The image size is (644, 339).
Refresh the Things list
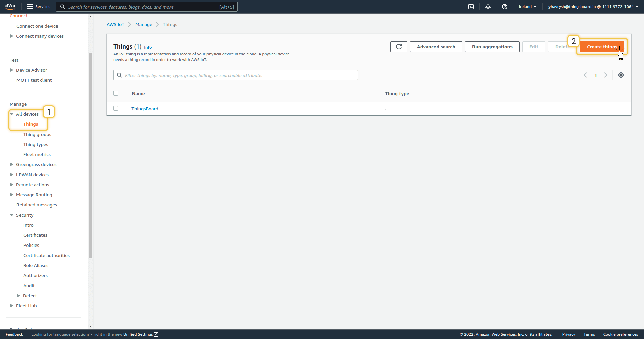(399, 47)
